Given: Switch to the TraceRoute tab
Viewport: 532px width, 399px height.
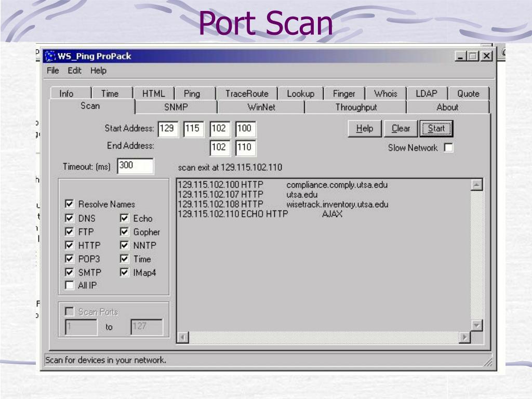Looking at the screenshot, I should coord(247,94).
